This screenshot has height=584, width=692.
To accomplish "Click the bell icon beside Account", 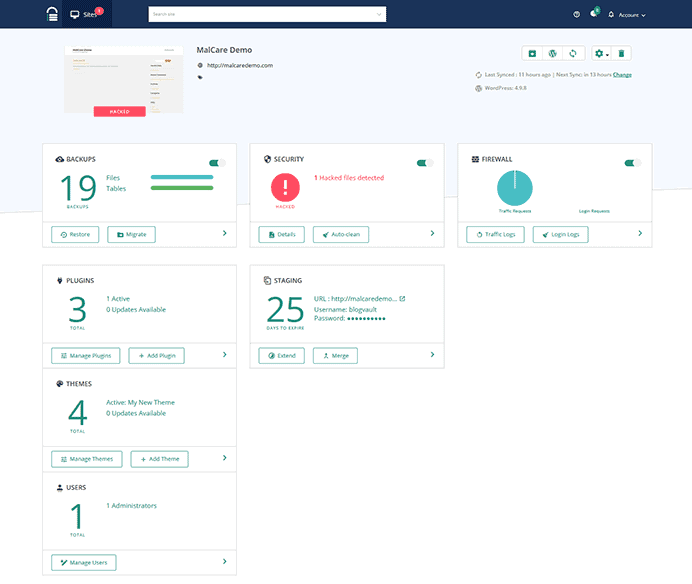I will [611, 15].
